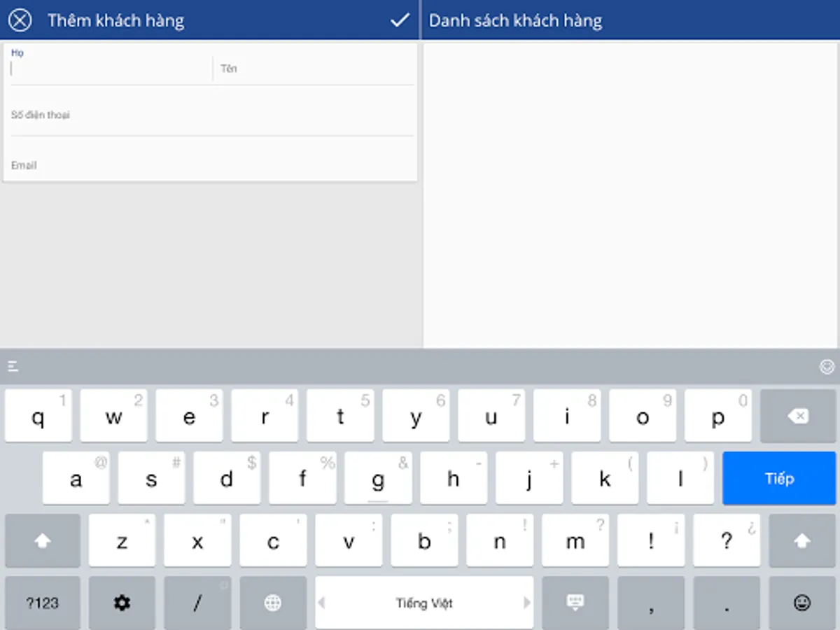840x630 pixels.
Task: Tap the u key
Action: [491, 416]
